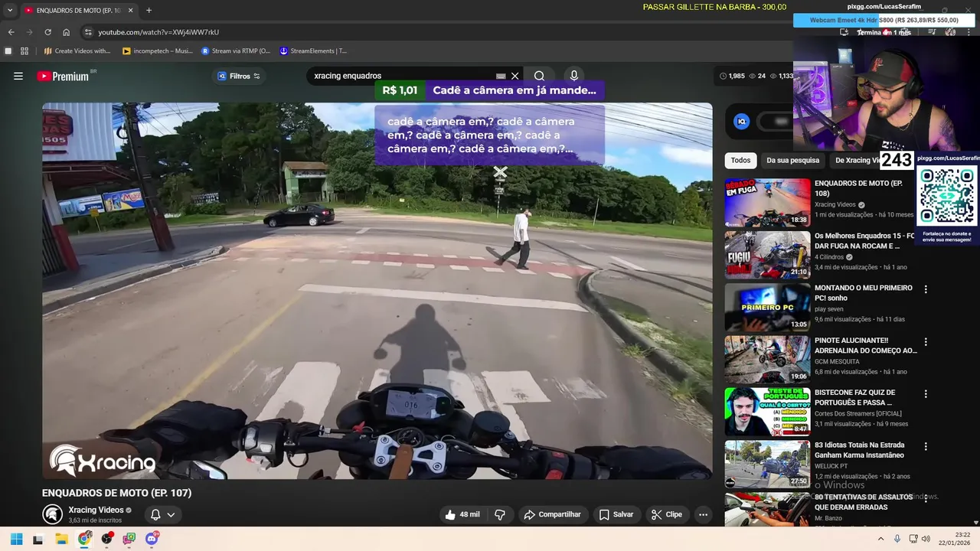Open 'Os Melhores Enquadros 15' thumbnail
980x551 pixels.
(767, 255)
